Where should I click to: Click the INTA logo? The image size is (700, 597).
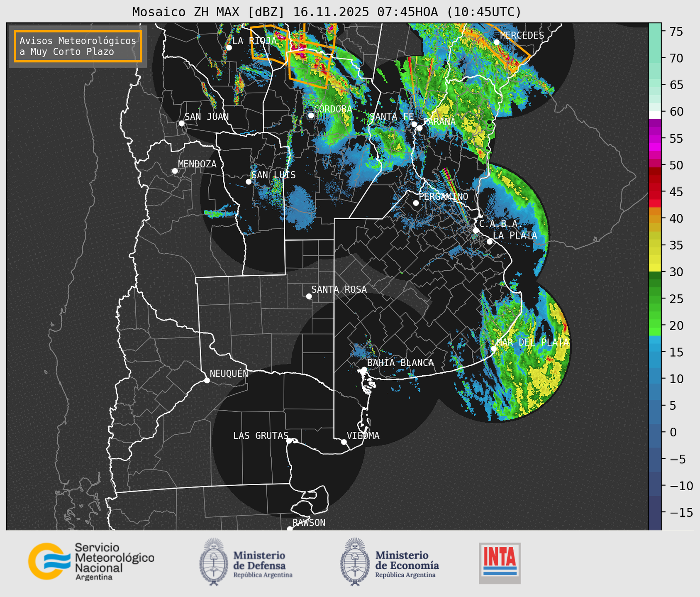point(500,563)
